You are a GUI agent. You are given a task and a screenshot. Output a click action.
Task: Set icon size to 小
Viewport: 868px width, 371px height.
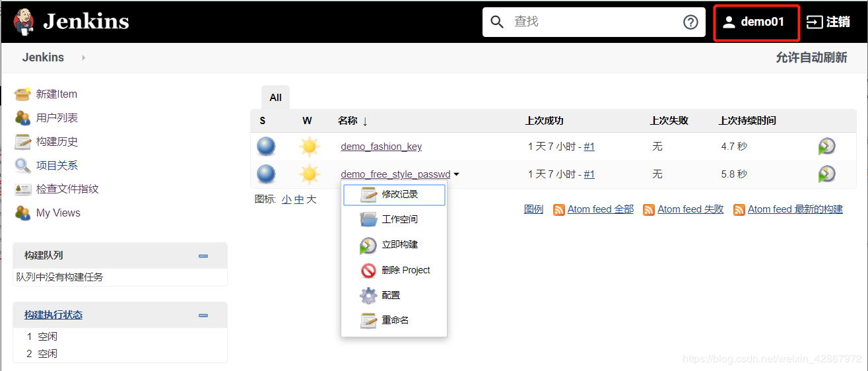286,199
